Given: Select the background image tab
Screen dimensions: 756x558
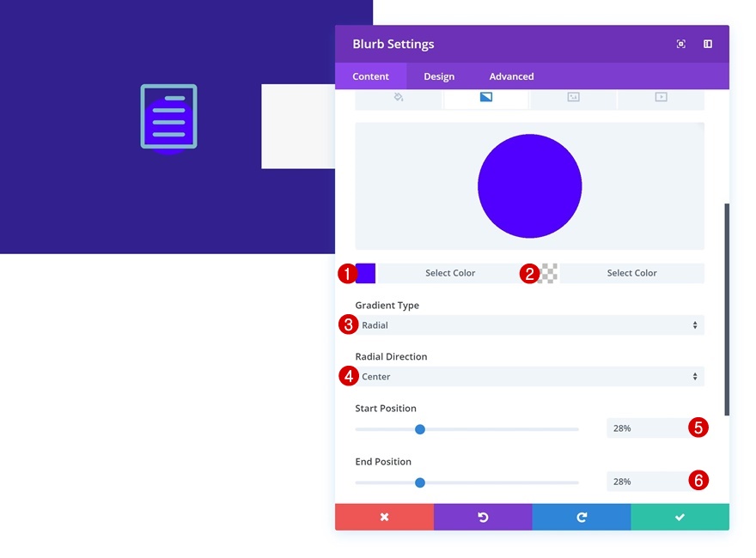Looking at the screenshot, I should pos(573,97).
